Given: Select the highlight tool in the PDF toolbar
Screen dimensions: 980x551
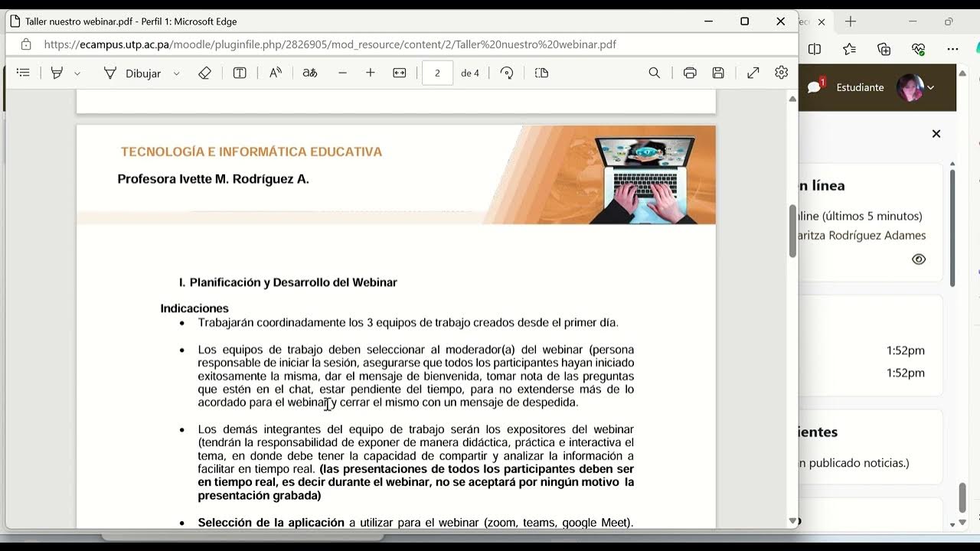Looking at the screenshot, I should 57,73.
